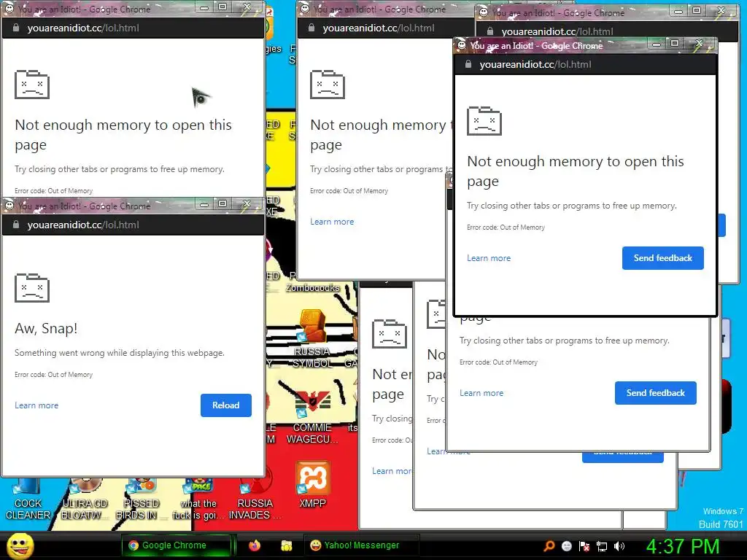This screenshot has height=560, width=747.
Task: Click the lock icon in the Aw, Snap! window
Action: point(16,225)
